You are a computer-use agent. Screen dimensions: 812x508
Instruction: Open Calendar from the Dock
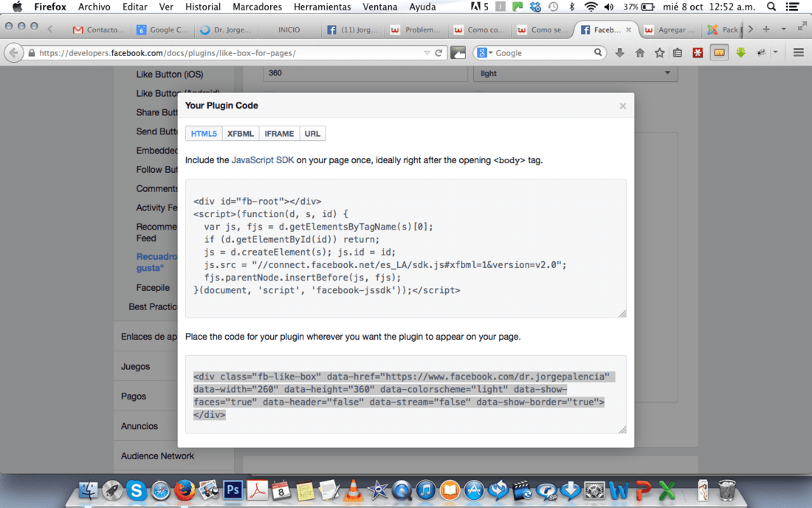pos(281,490)
